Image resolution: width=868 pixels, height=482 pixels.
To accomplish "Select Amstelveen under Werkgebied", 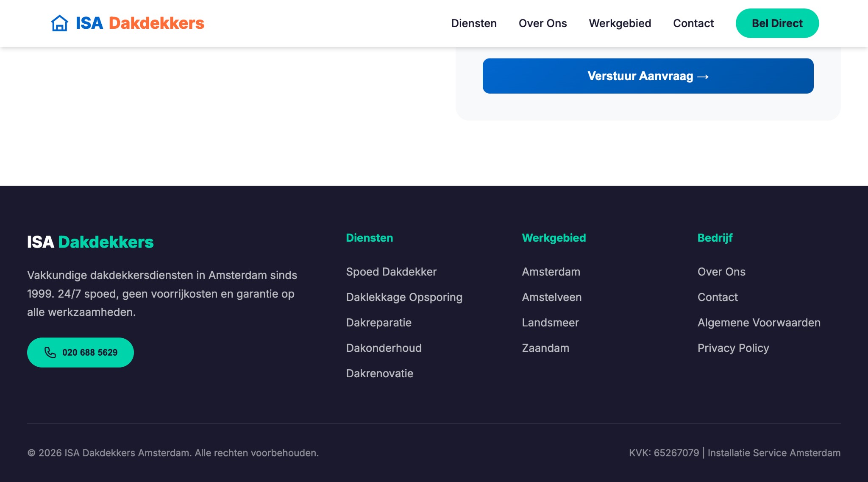I will [x=552, y=297].
